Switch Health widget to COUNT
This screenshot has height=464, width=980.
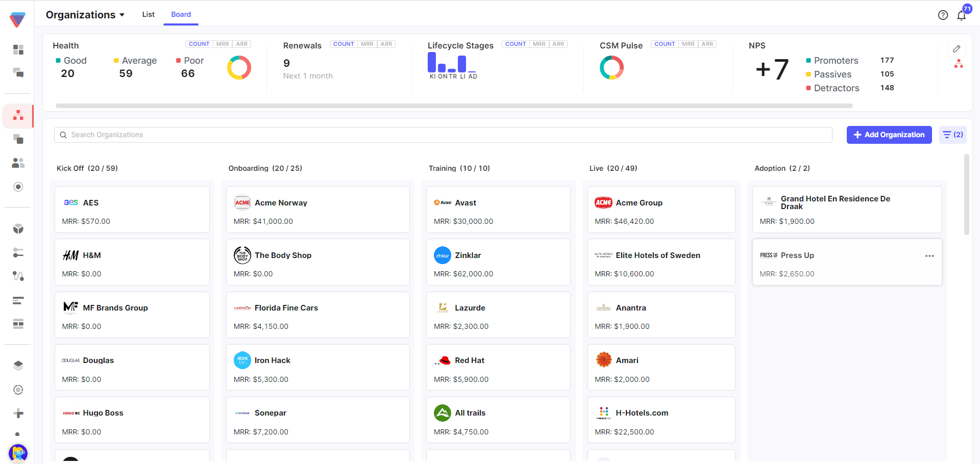[x=199, y=44]
